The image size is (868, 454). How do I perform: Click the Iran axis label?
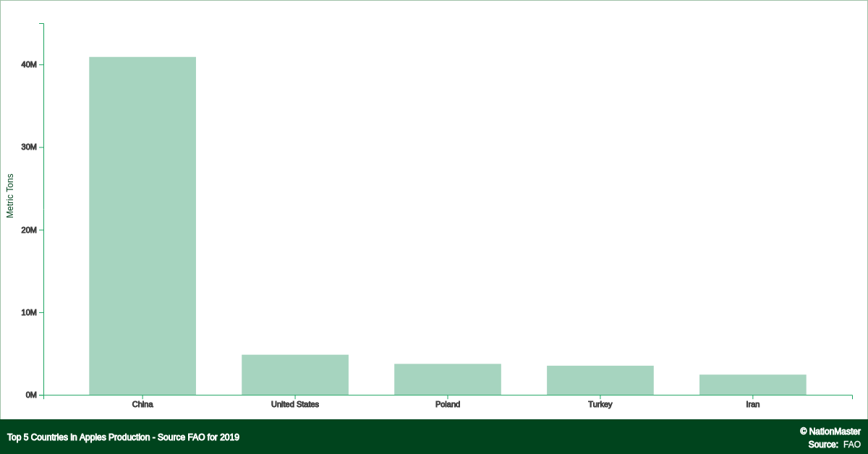tap(754, 405)
